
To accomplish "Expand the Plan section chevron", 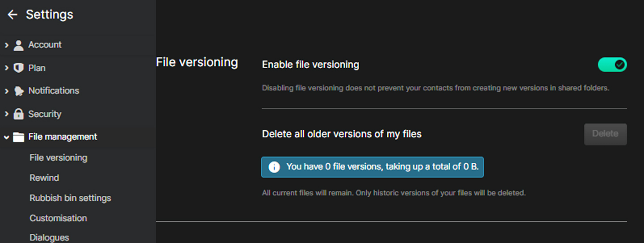I will click(6, 68).
